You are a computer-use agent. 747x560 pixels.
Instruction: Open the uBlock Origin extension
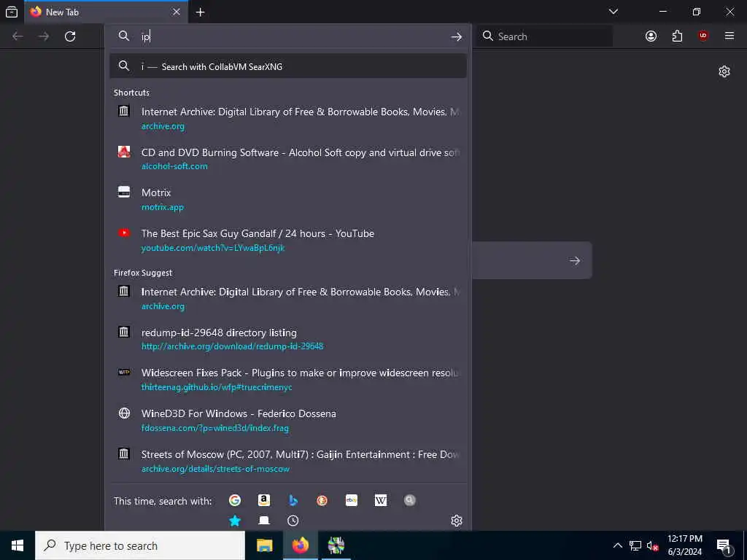[703, 36]
